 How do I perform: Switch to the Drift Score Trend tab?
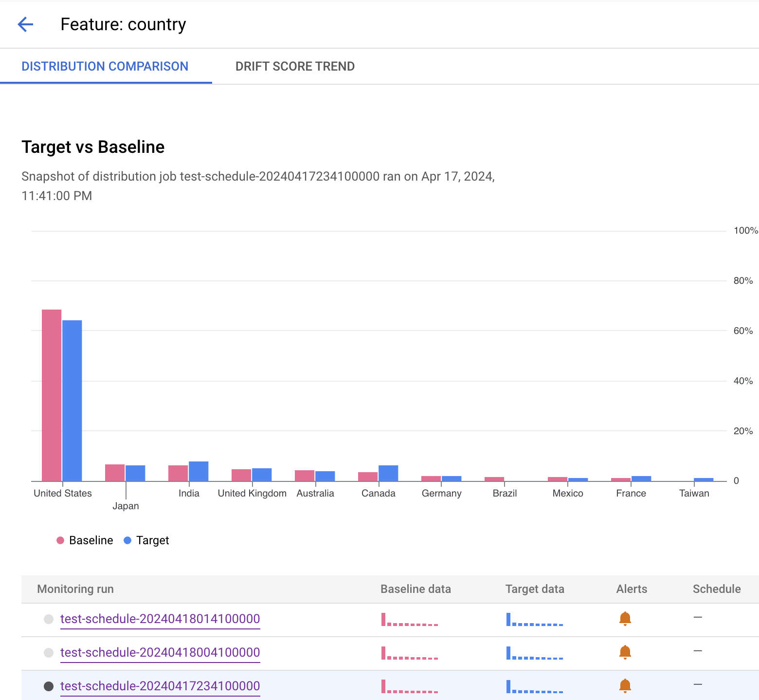coord(295,66)
